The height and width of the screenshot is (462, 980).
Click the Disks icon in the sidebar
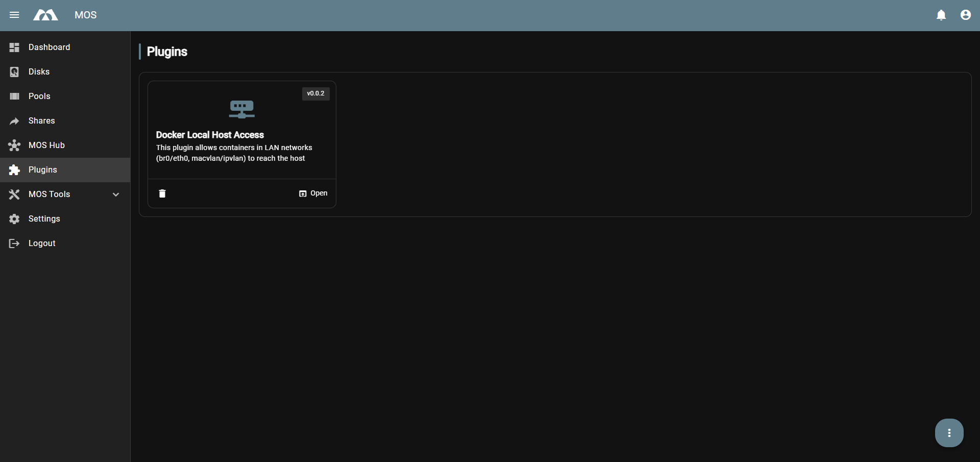(14, 71)
